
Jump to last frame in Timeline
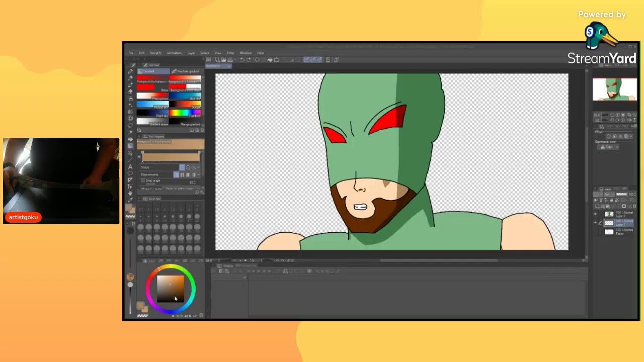(270, 271)
